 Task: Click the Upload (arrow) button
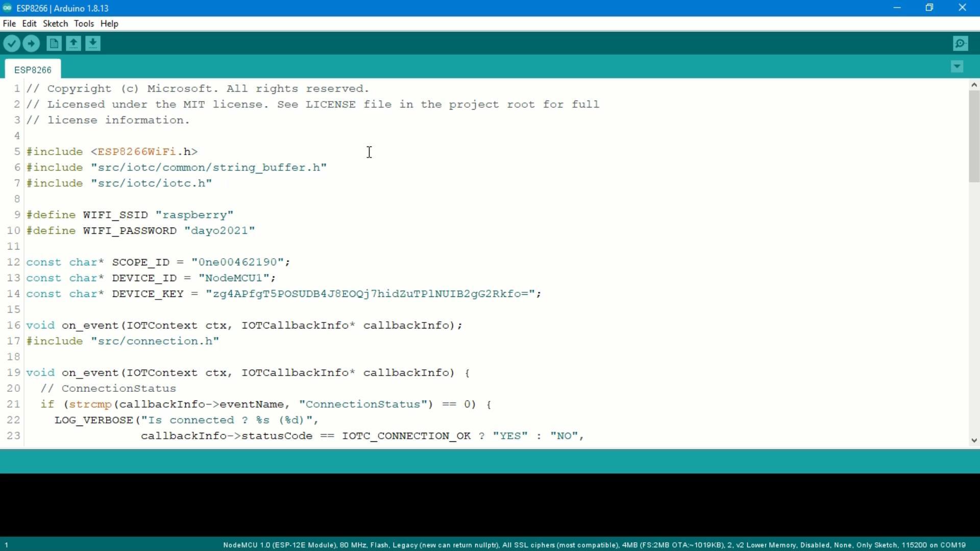click(x=31, y=43)
